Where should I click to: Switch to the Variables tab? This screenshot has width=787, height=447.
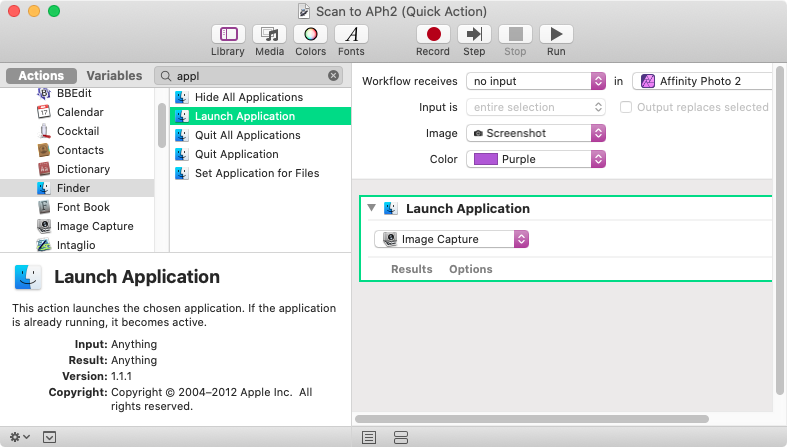[114, 76]
